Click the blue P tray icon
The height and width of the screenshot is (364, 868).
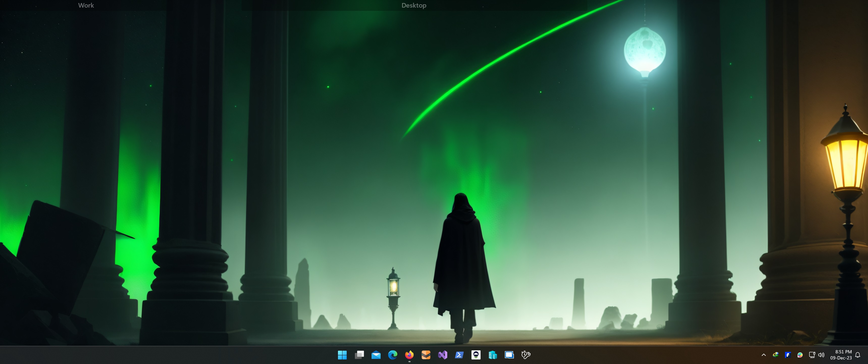click(788, 355)
